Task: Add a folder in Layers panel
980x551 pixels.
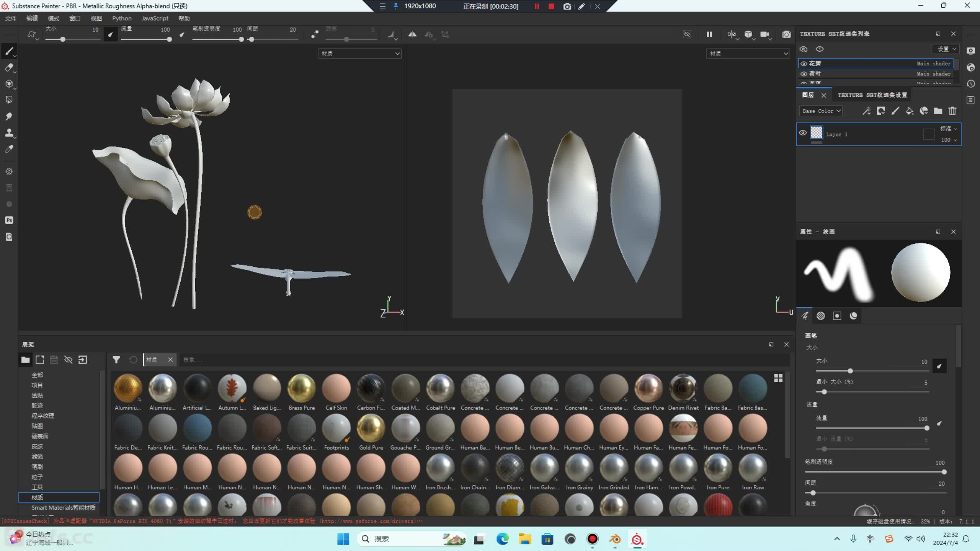Action: coord(938,111)
